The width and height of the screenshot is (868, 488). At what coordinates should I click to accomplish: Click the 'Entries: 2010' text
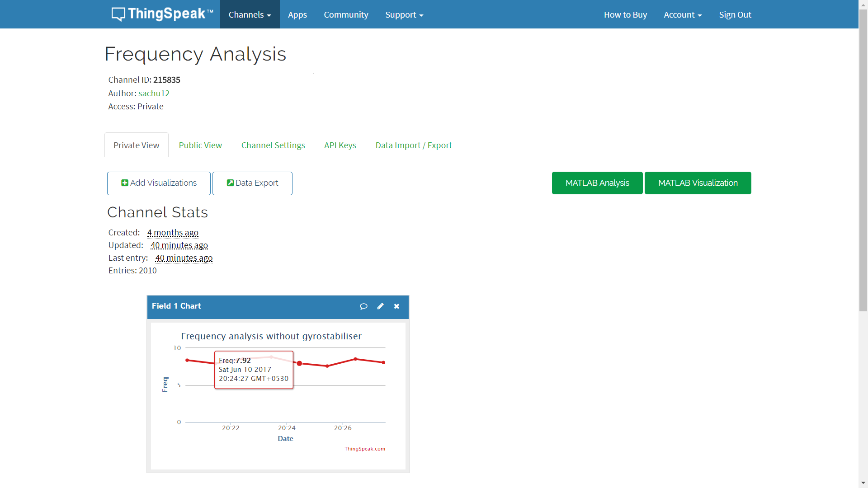pos(132,270)
